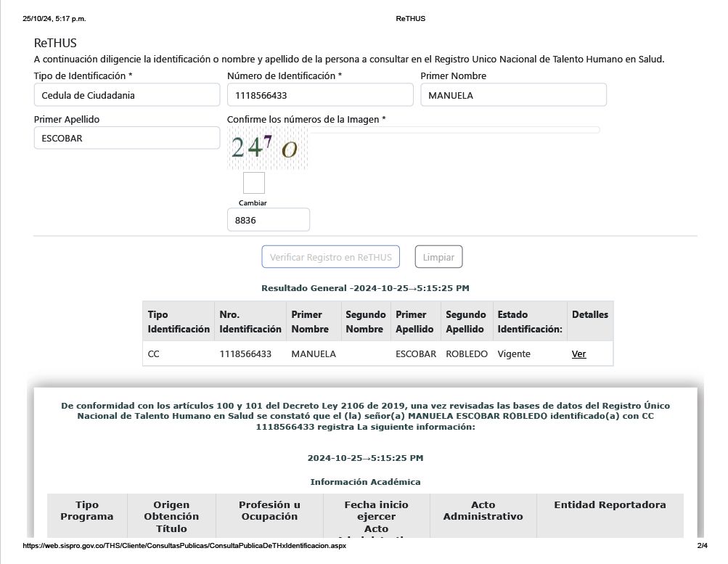Screen dimensions: 728x564
Task: Open the Tipo de Identificación dropdown
Action: (x=126, y=95)
